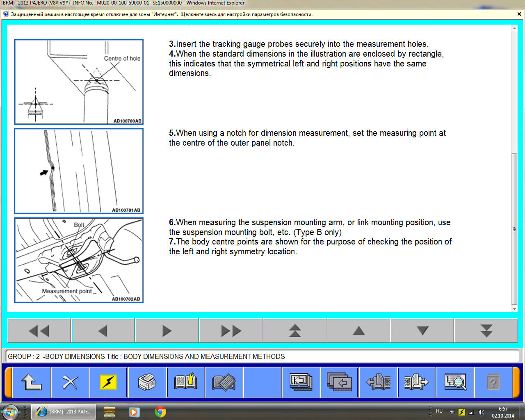Close the protected mode information bar

[x=519, y=14]
